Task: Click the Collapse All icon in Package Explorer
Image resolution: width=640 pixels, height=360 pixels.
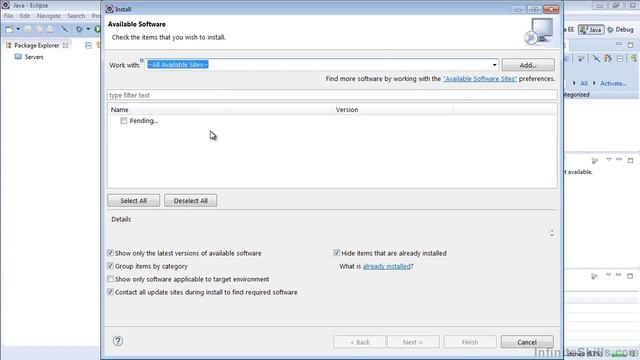Action: [x=88, y=45]
